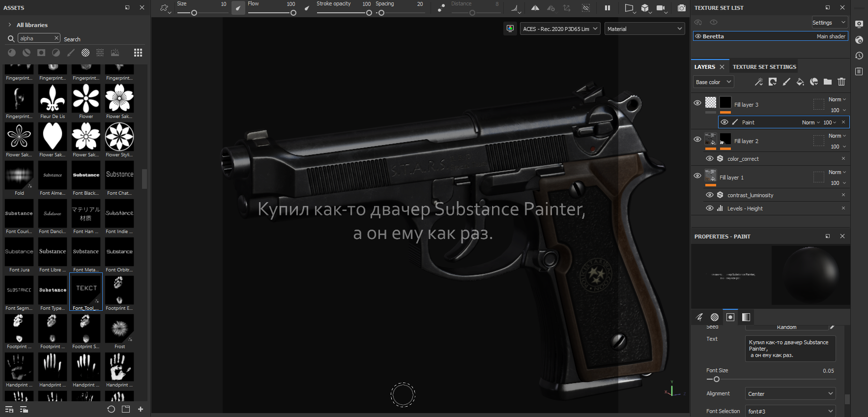The width and height of the screenshot is (868, 417).
Task: Clear the alpha search field
Action: [x=57, y=38]
